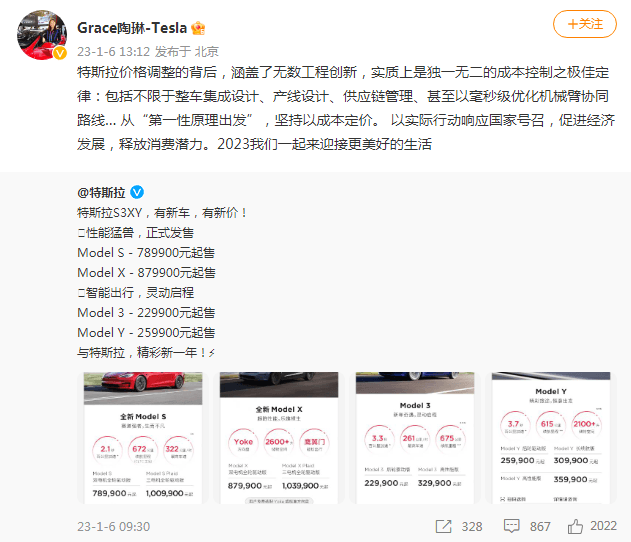The height and width of the screenshot is (542, 631).
Task: View the Model Y pricing image
Action: tap(551, 438)
